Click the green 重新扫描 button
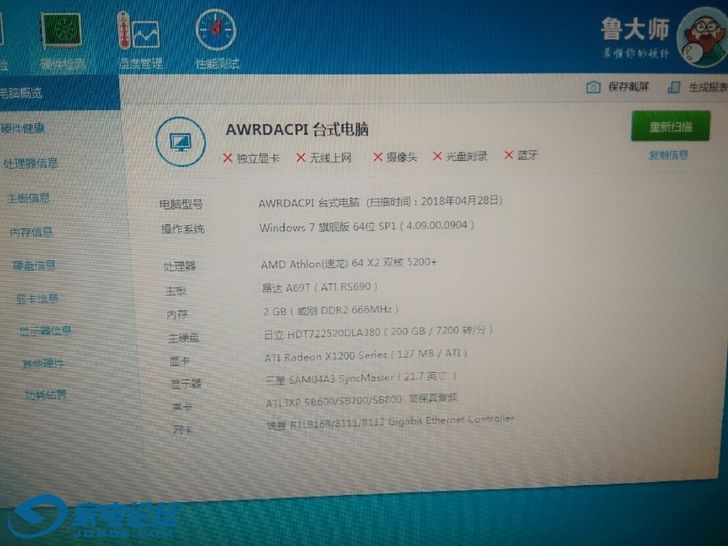 [x=670, y=126]
